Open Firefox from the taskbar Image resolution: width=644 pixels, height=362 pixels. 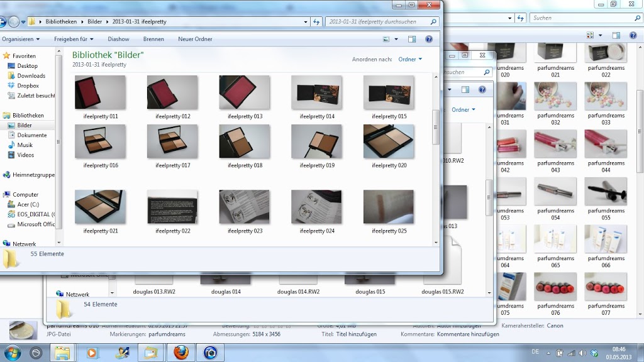tap(181, 353)
